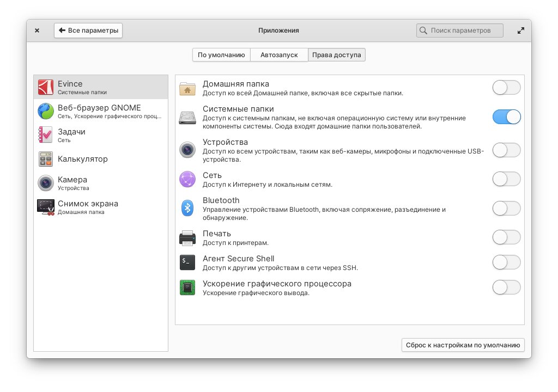Open the Автозапуск tab

coord(279,55)
